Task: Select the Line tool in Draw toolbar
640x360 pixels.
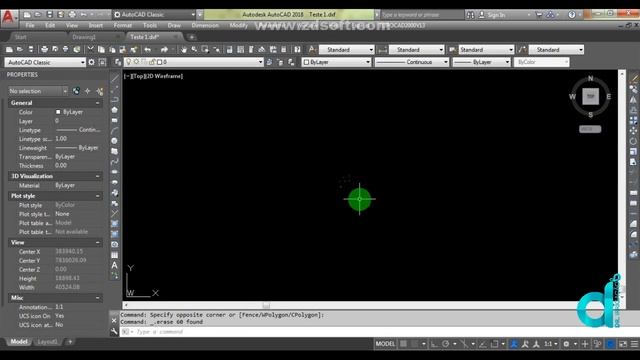Action: coord(115,78)
